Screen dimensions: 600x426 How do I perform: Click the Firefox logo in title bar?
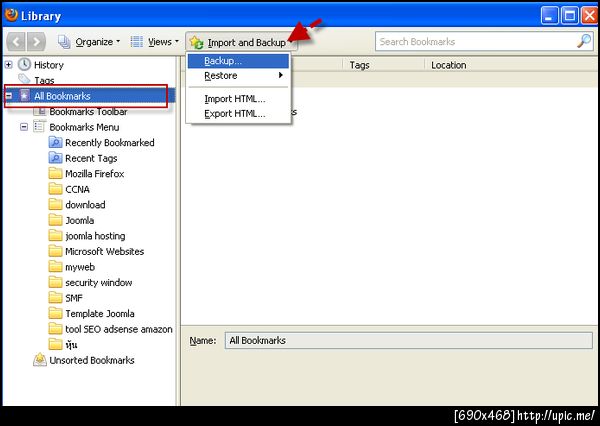[x=11, y=15]
